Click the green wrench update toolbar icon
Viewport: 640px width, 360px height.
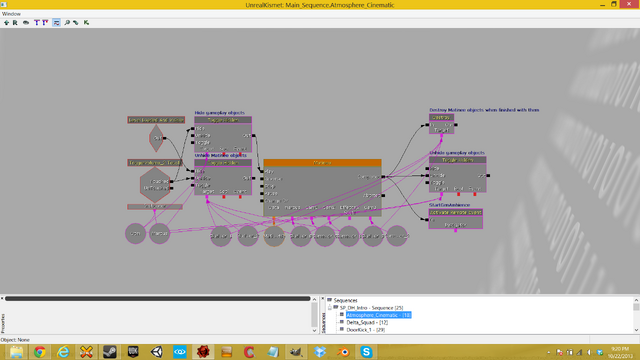(x=76, y=23)
